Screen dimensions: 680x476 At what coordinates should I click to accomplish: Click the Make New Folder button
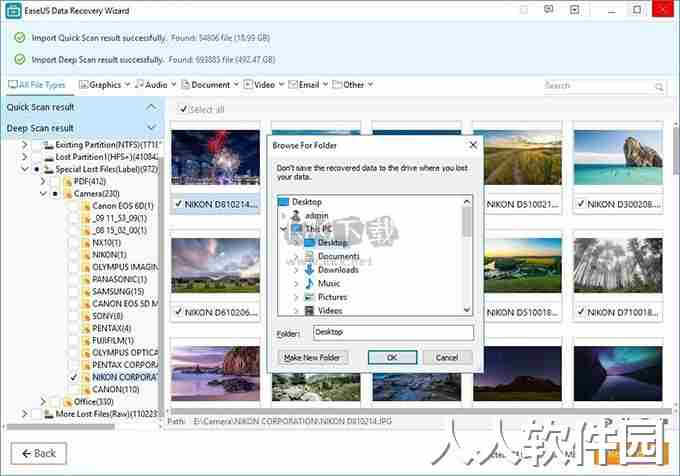pos(312,357)
